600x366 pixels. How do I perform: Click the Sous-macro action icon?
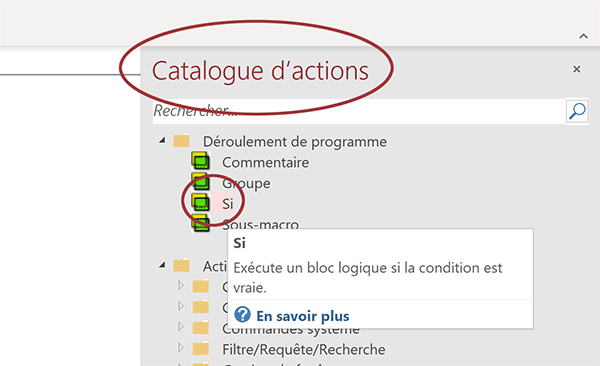click(201, 223)
